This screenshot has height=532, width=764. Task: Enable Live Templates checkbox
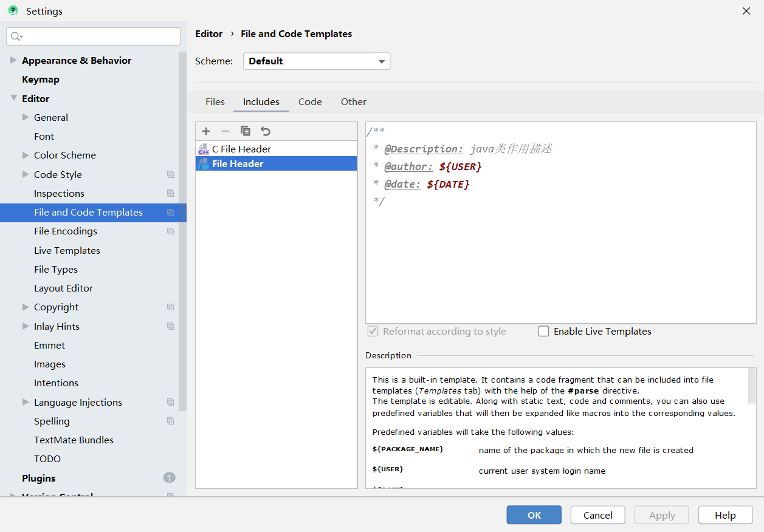(543, 332)
